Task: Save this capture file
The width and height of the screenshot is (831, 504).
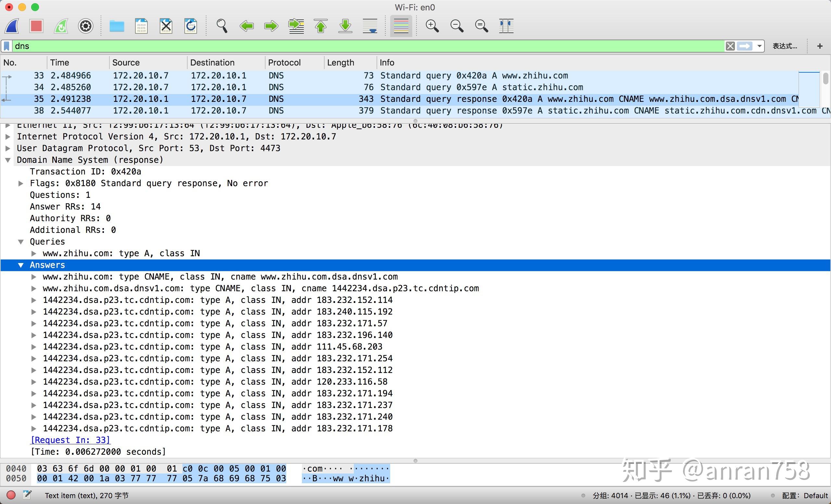Action: click(x=141, y=26)
